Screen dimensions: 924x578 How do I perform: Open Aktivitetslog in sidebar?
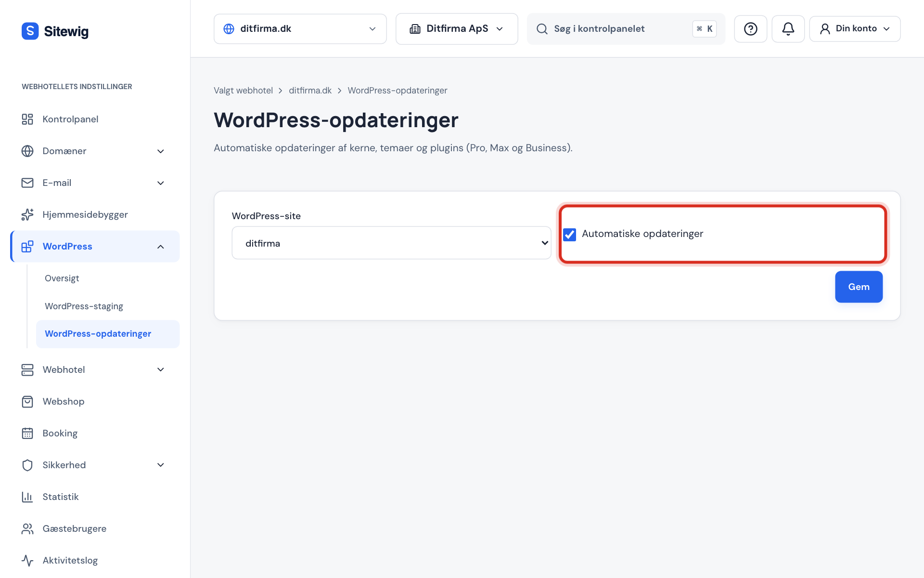[x=95, y=561]
